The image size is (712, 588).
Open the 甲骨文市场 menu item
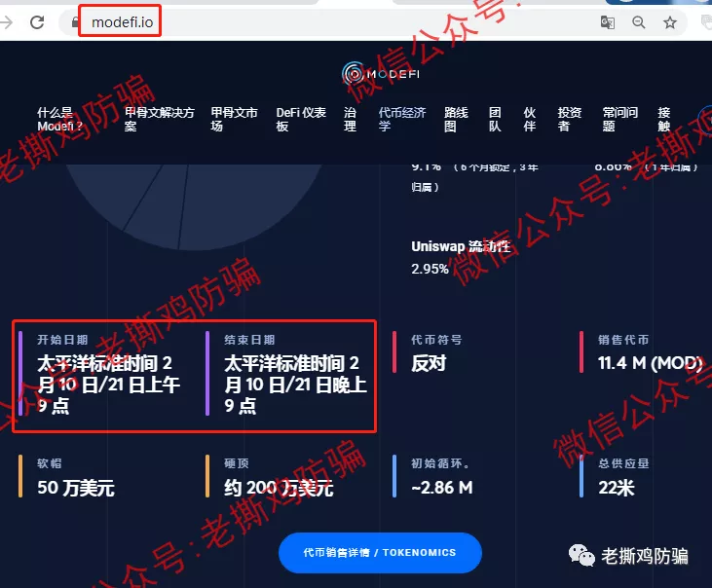[234, 119]
